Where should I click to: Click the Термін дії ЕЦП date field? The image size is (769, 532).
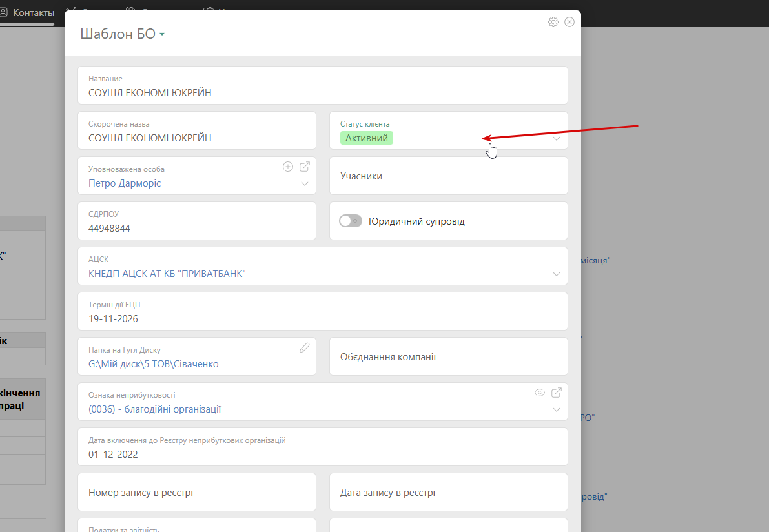323,311
